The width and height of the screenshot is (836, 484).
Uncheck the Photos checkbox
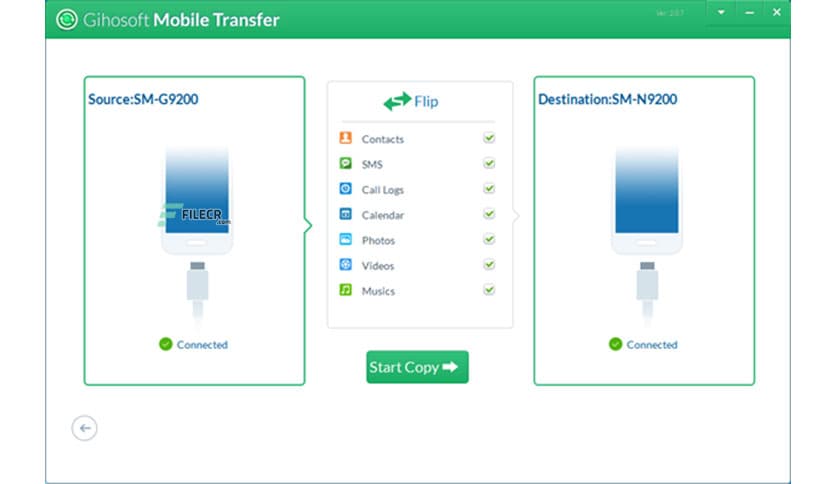489,239
